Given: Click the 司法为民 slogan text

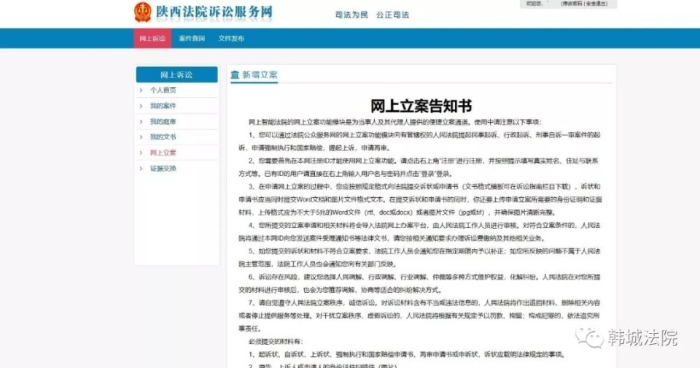Looking at the screenshot, I should click(x=352, y=15).
